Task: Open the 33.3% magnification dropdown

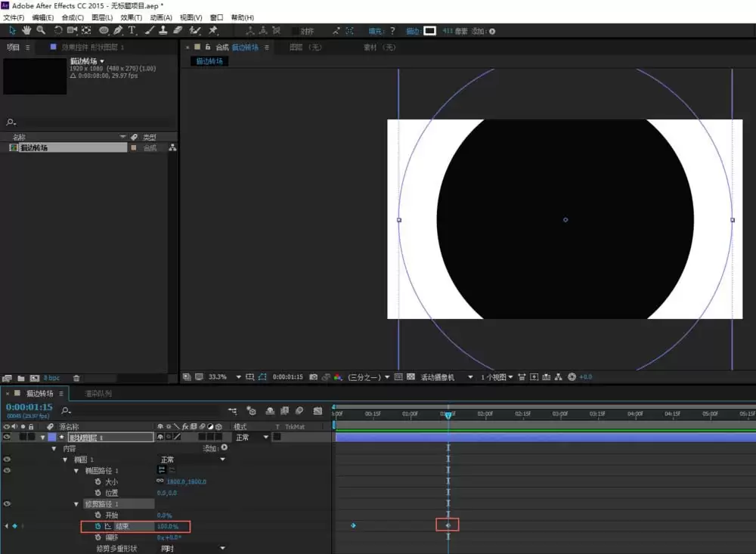Action: (239, 377)
